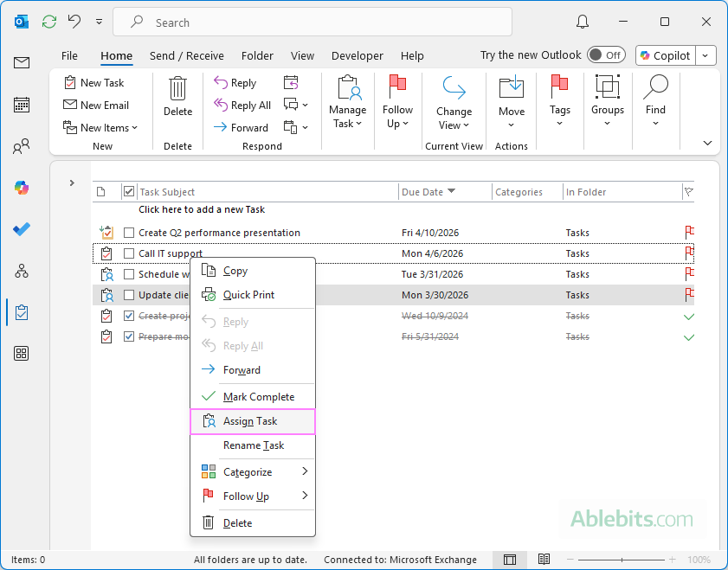
Task: Choose Assign Task from the context menu
Action: pos(253,421)
